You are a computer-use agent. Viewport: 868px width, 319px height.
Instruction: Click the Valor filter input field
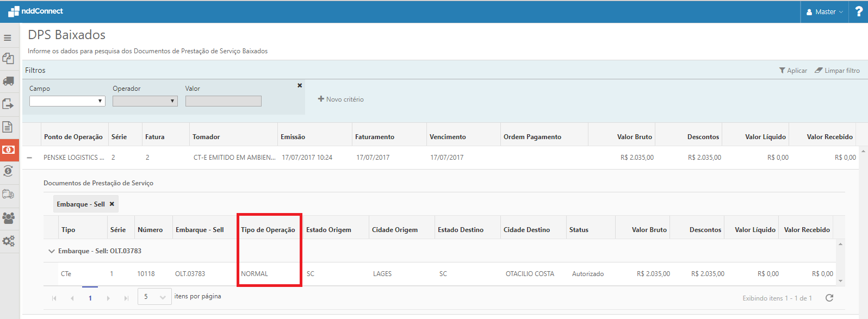(223, 101)
